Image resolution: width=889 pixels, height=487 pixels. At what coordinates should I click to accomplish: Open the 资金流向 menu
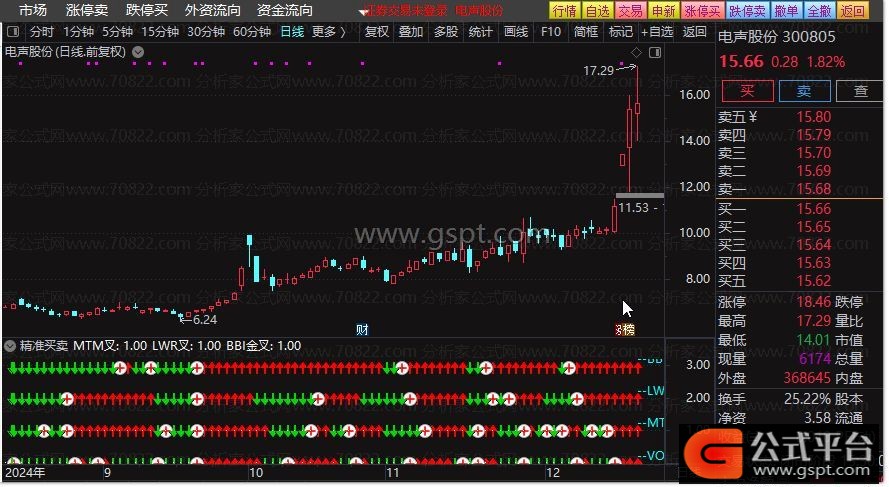[x=285, y=10]
